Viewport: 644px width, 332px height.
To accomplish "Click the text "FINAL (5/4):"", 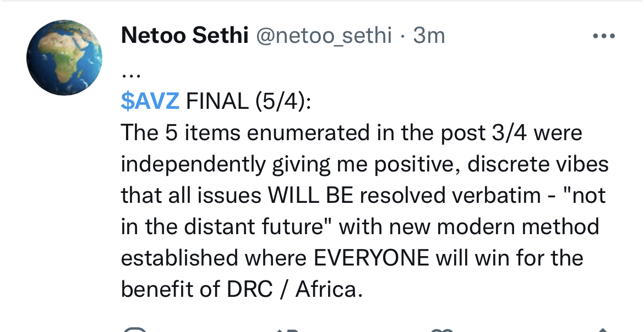I will point(249,101).
